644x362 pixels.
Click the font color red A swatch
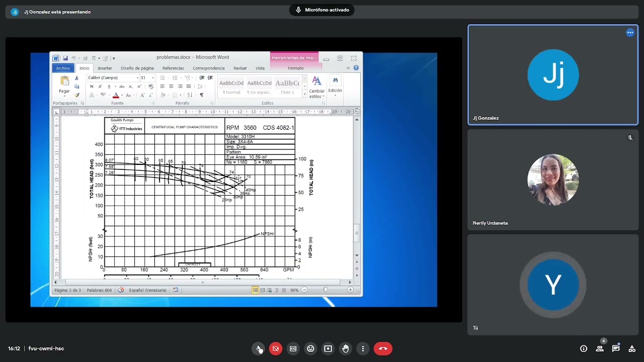(116, 95)
